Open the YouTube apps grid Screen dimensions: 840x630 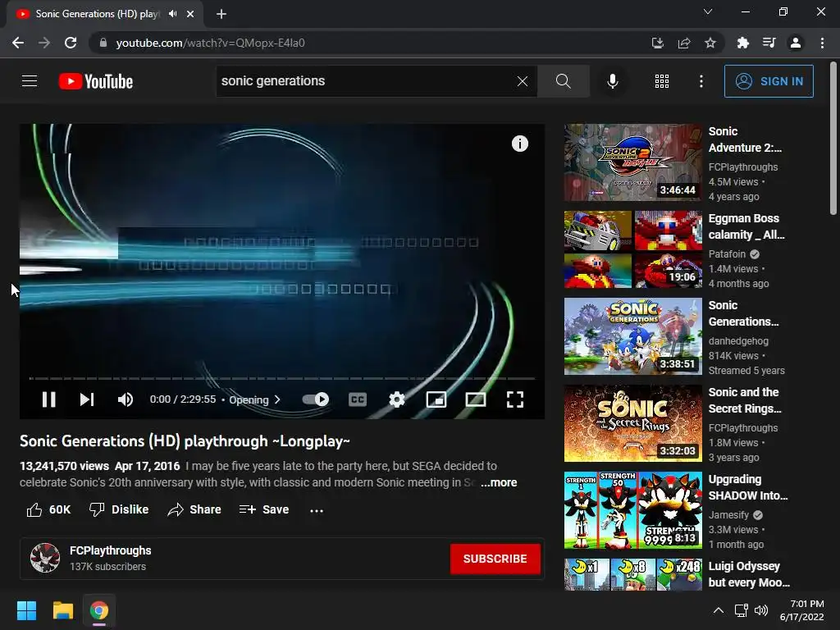(662, 81)
